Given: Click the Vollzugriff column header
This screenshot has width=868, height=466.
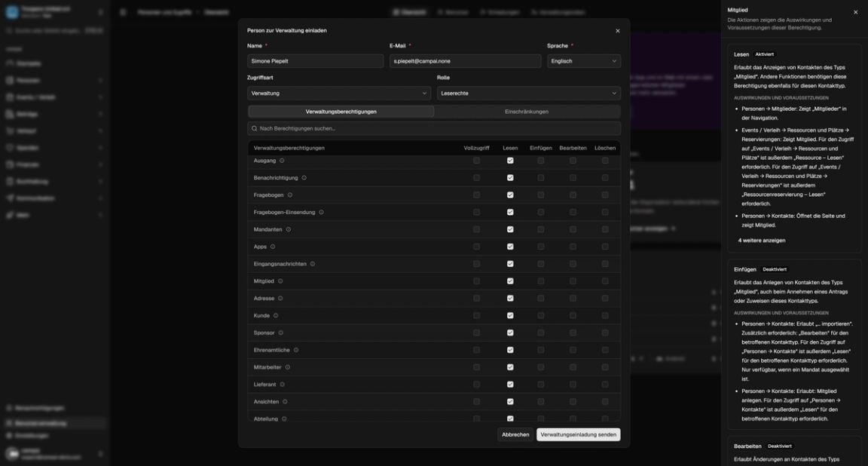Looking at the screenshot, I should [477, 148].
